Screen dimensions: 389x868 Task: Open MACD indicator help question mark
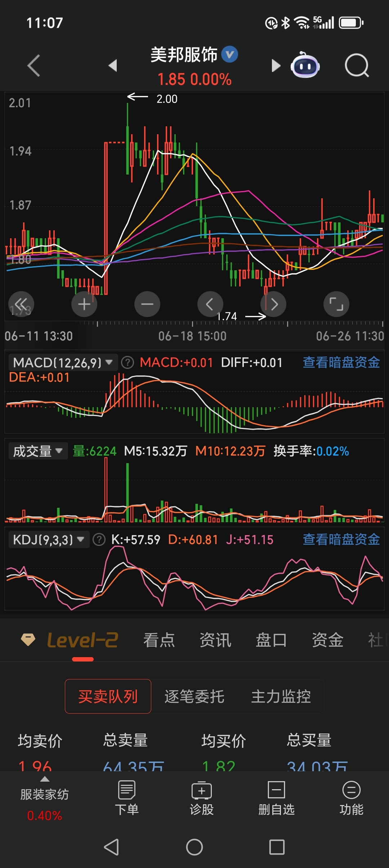point(128,362)
